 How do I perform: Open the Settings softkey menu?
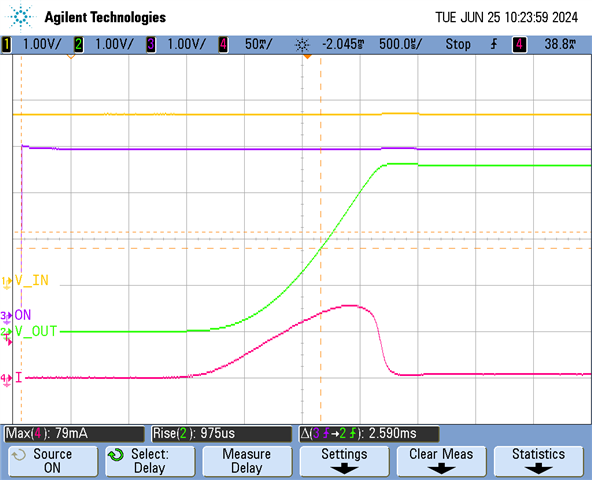click(344, 461)
